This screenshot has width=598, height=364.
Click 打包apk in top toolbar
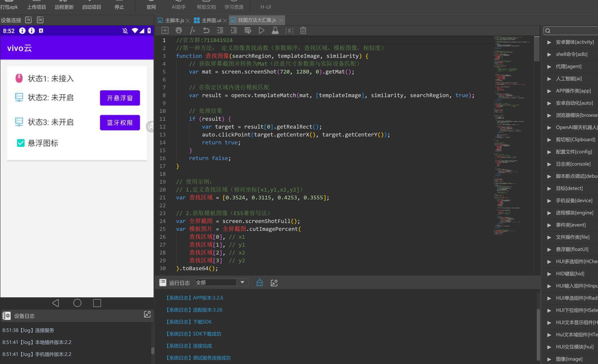pos(9,7)
